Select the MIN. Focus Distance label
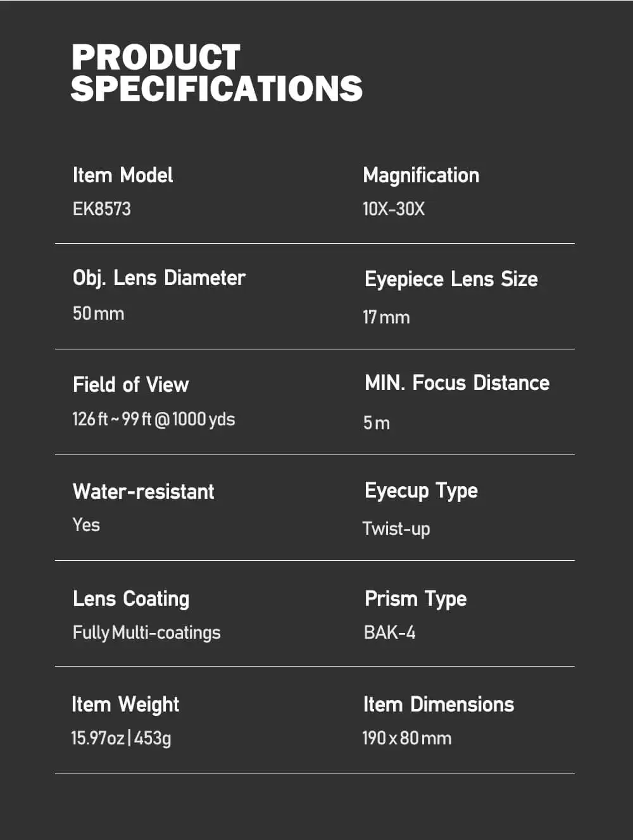Viewport: 633px width, 840px height. click(457, 383)
